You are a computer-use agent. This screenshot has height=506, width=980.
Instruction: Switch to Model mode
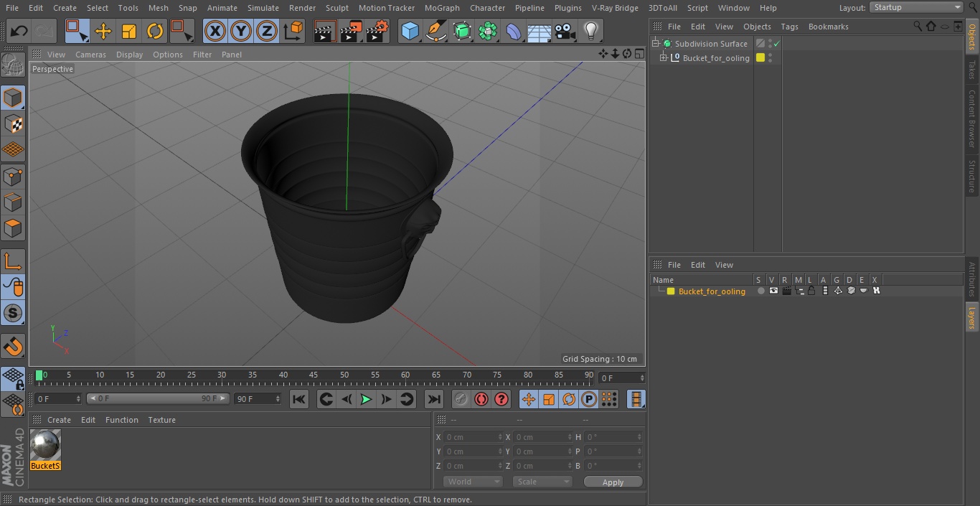[13, 98]
